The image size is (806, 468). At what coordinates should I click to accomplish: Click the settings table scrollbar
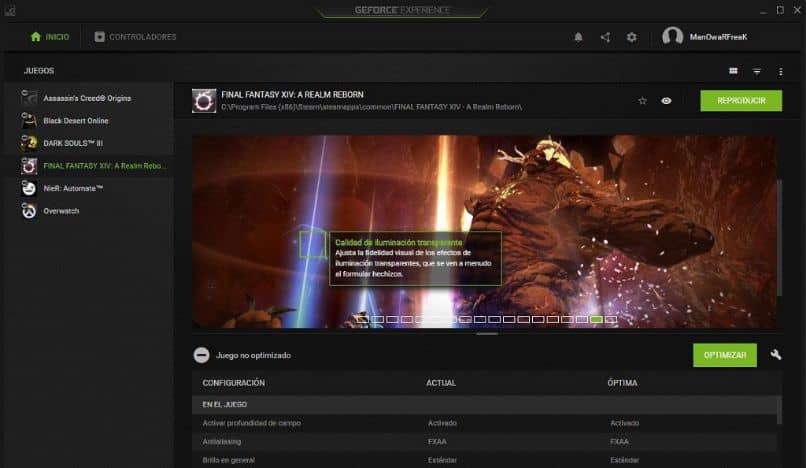[x=779, y=410]
